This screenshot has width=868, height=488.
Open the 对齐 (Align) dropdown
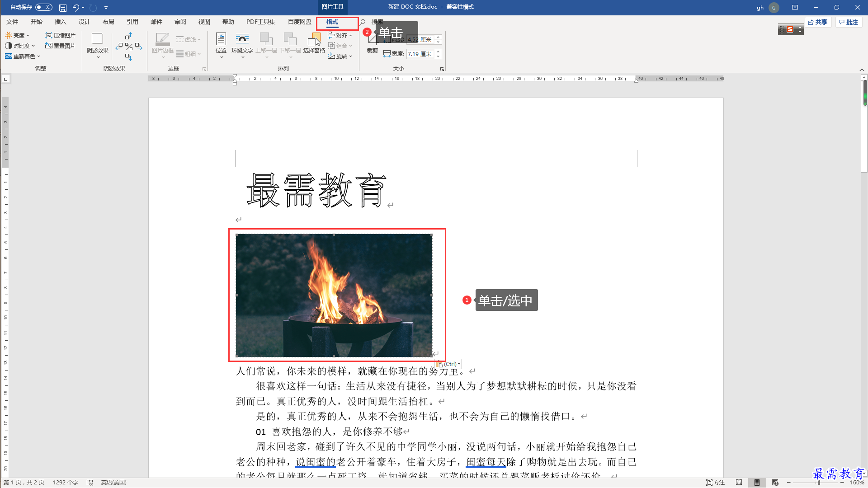coord(340,35)
